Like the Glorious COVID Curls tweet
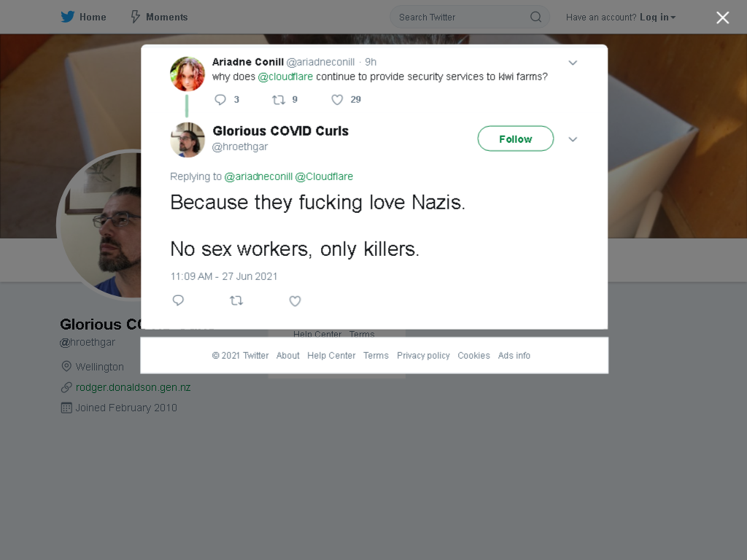The height and width of the screenshot is (560, 747). pyautogui.click(x=295, y=301)
